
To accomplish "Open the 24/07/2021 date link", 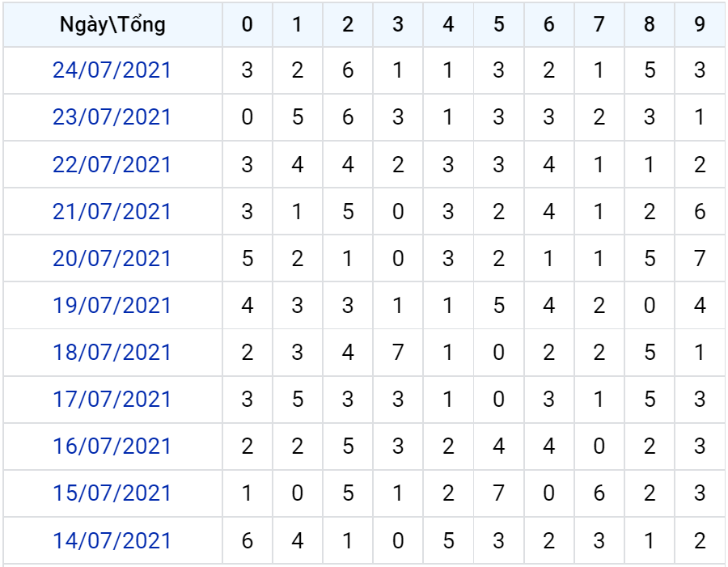I will [x=112, y=70].
